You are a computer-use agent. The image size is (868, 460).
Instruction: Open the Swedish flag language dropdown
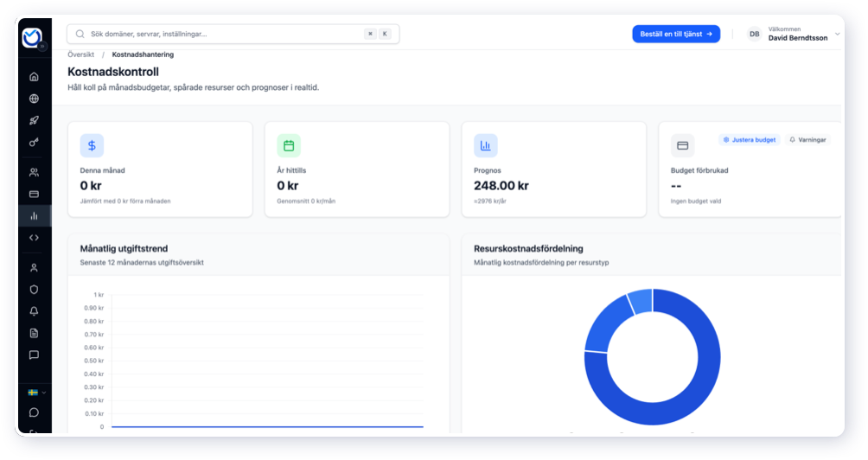click(x=36, y=392)
